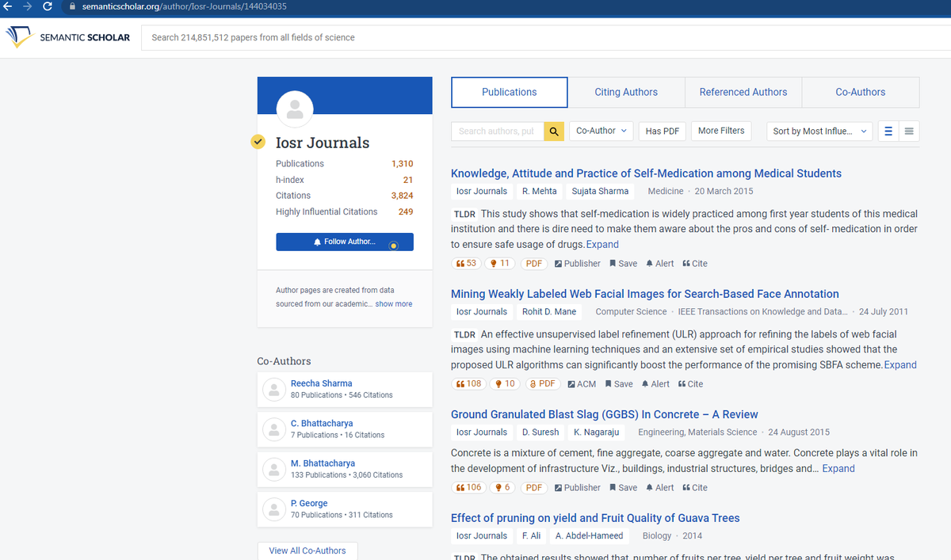Click author chip R. Mehta

click(x=539, y=191)
